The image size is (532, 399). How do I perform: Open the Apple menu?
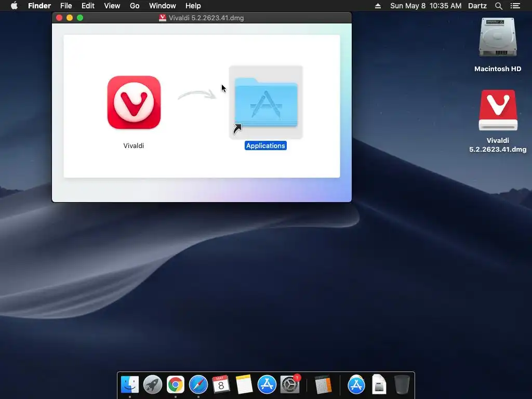[14, 6]
